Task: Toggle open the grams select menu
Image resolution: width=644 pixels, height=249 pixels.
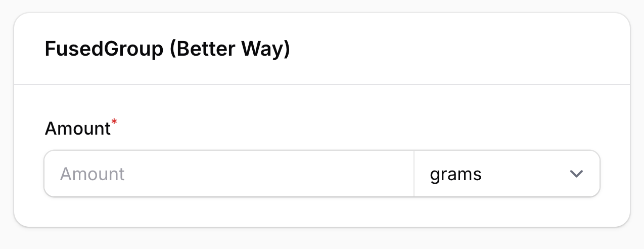Action: click(x=507, y=174)
